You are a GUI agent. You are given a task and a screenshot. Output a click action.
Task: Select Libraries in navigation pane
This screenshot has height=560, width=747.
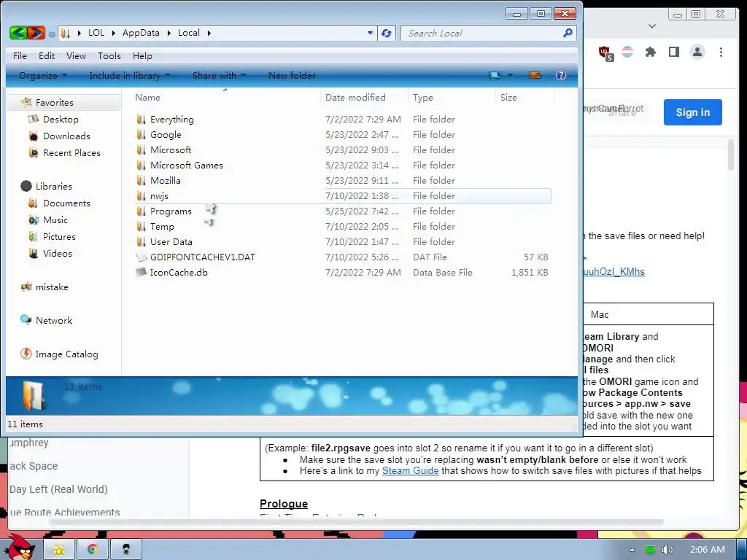[53, 186]
